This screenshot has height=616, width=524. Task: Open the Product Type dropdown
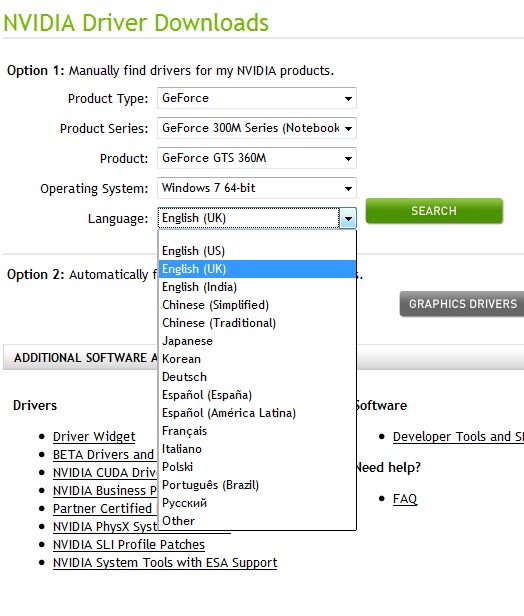coord(257,98)
